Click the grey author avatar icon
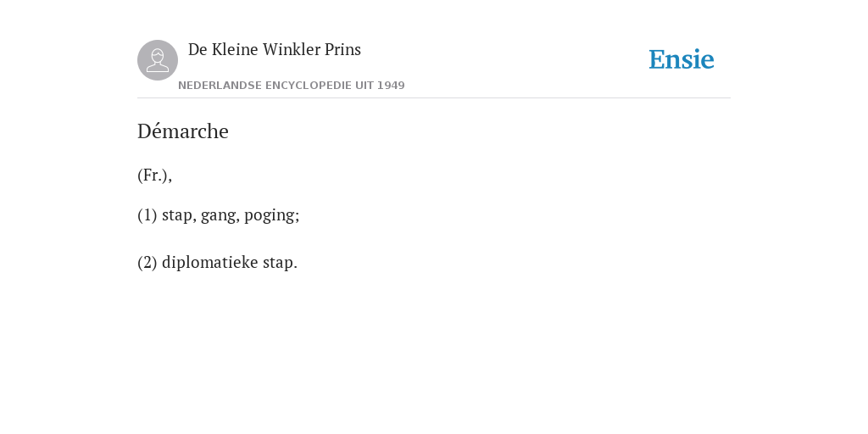 (158, 60)
